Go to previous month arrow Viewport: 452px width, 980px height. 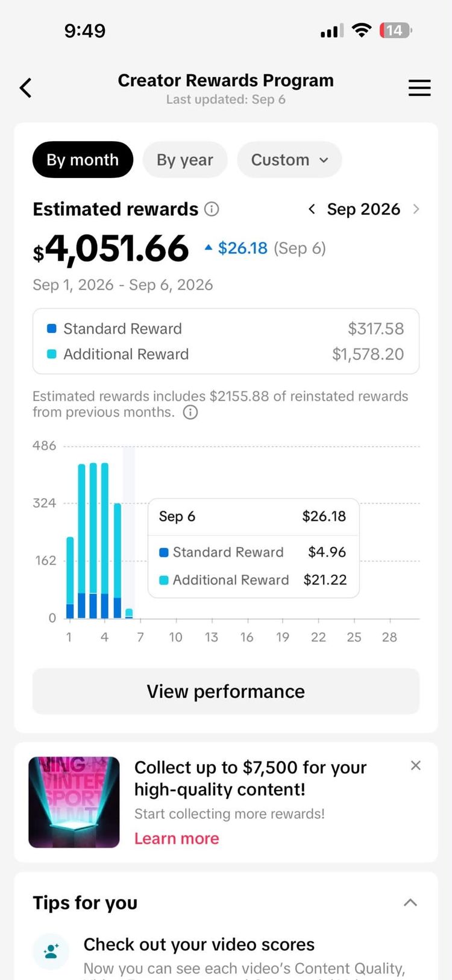pyautogui.click(x=312, y=209)
